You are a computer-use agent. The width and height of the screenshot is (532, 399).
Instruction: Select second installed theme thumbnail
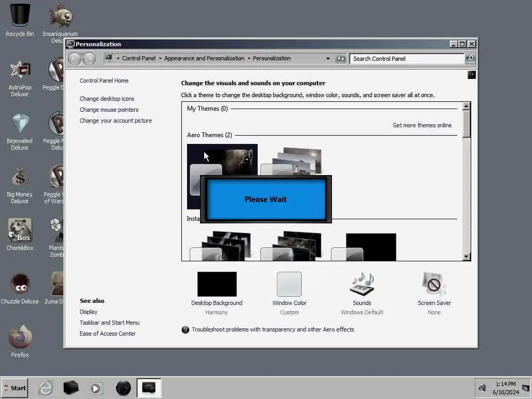click(x=291, y=246)
